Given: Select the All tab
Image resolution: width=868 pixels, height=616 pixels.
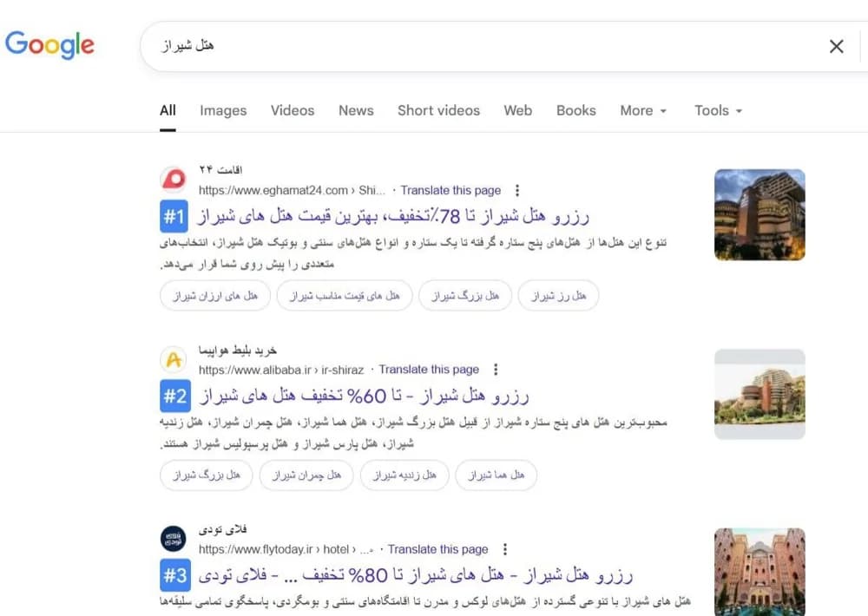Looking at the screenshot, I should [x=168, y=111].
